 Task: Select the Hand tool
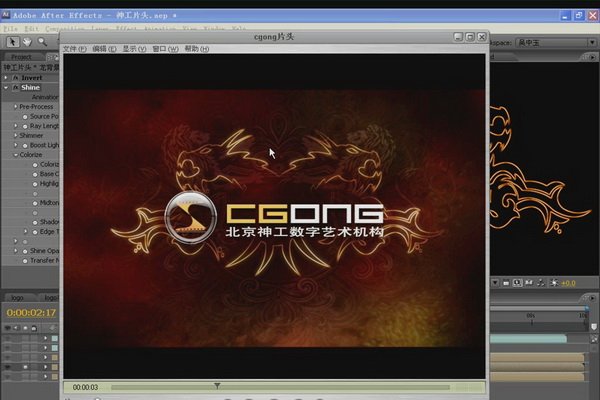point(25,42)
